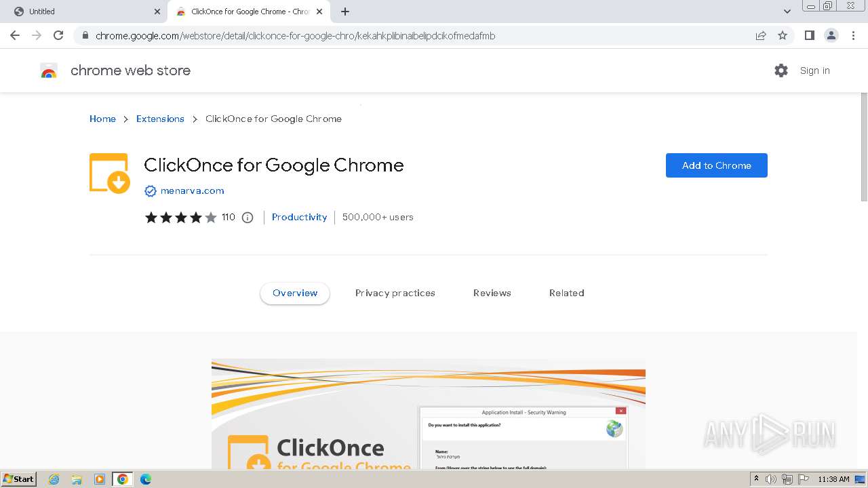Close the Untitled tab

(157, 12)
